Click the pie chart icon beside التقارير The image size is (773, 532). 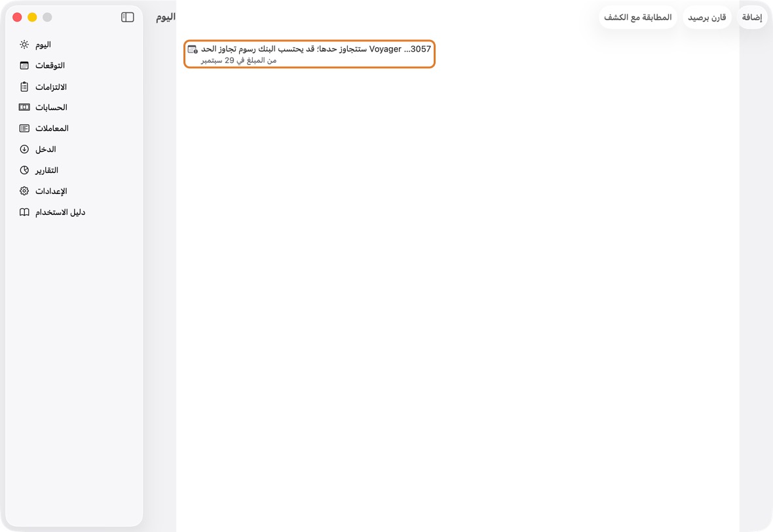[x=24, y=170]
